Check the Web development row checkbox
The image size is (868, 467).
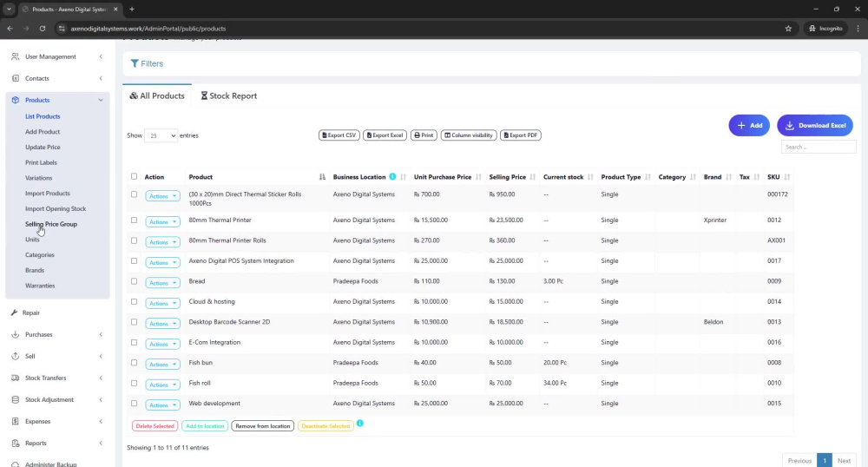click(134, 404)
